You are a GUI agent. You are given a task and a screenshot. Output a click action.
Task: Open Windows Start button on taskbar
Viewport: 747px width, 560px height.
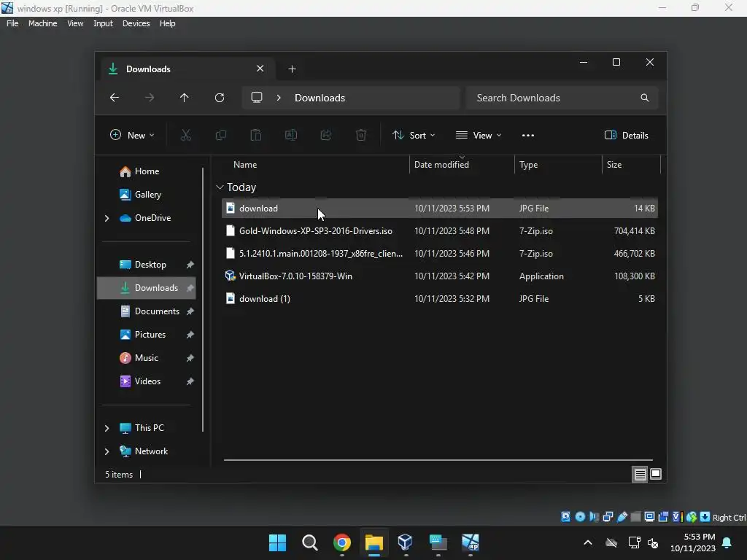(x=277, y=542)
